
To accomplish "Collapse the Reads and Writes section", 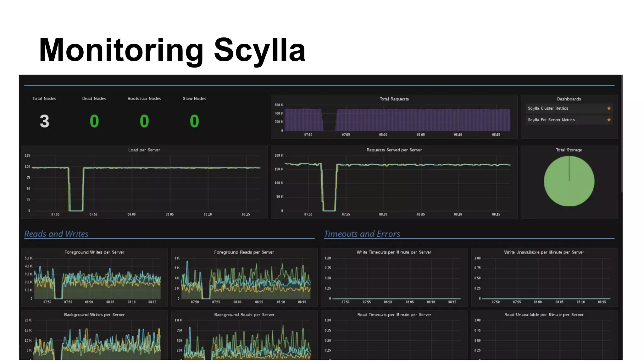I will click(x=56, y=234).
